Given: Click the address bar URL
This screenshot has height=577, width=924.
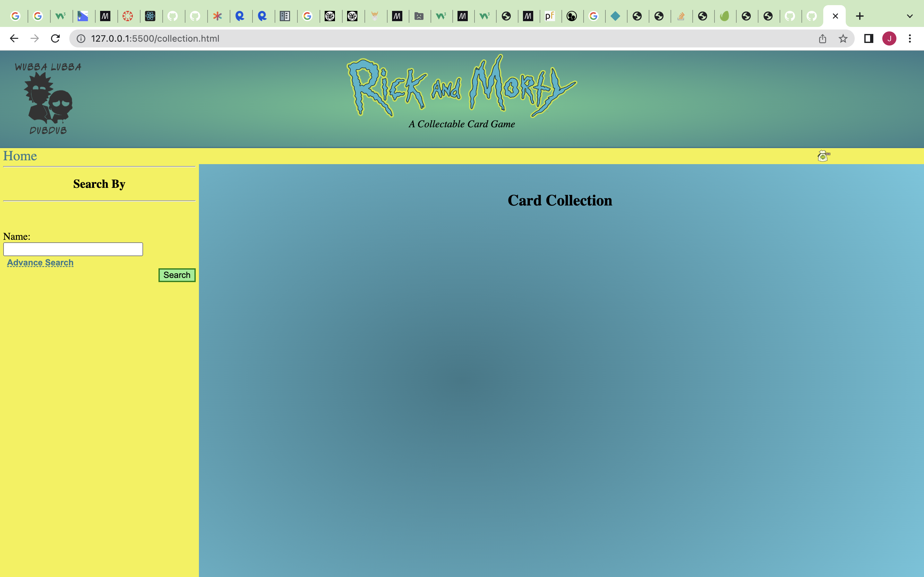Looking at the screenshot, I should tap(155, 38).
